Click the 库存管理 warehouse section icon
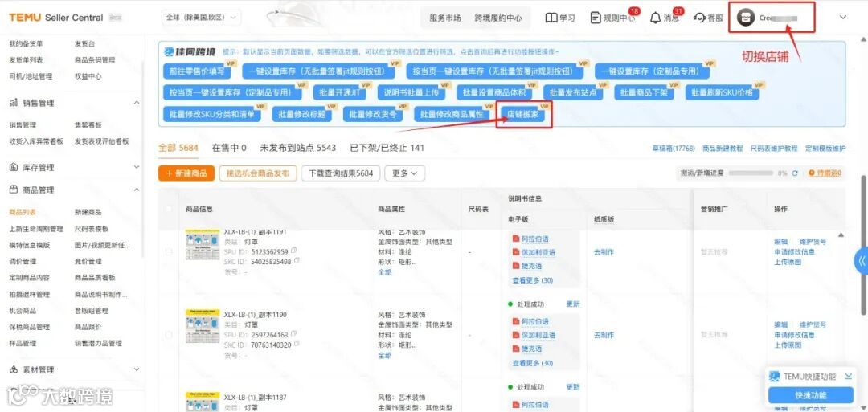Viewport: 868px width, 412px height. [14, 167]
